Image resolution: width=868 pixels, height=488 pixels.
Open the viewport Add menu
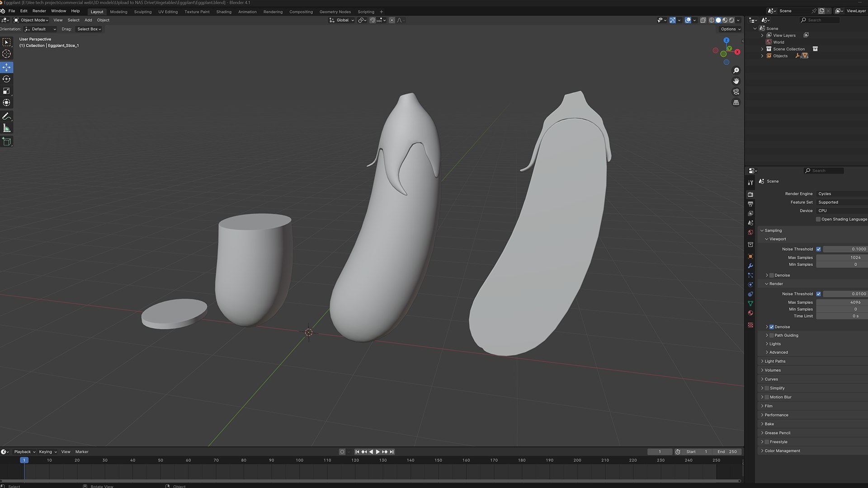pos(88,20)
